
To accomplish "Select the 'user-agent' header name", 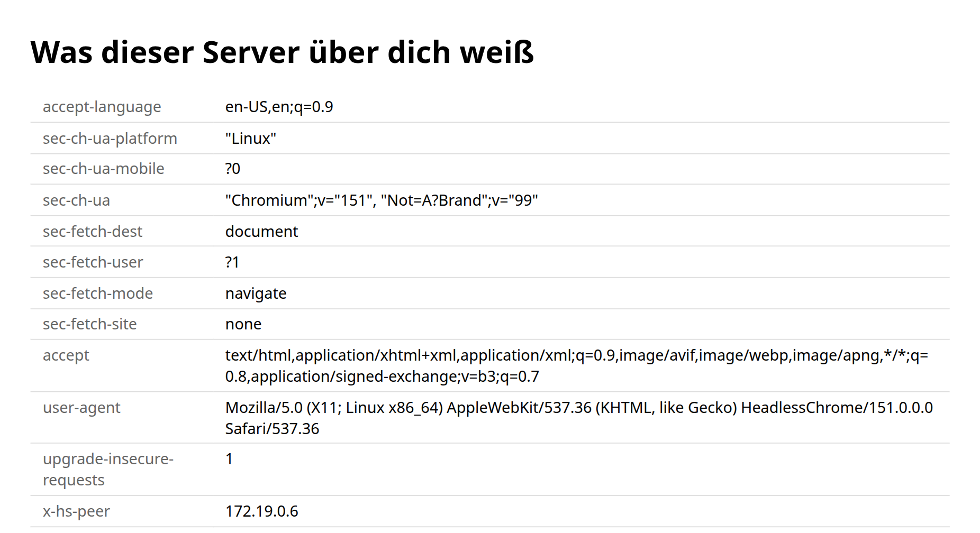I will (81, 408).
